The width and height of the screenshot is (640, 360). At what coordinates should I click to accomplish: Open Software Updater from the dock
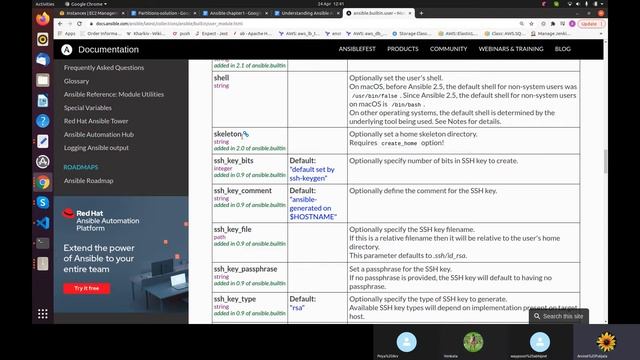pos(43,162)
